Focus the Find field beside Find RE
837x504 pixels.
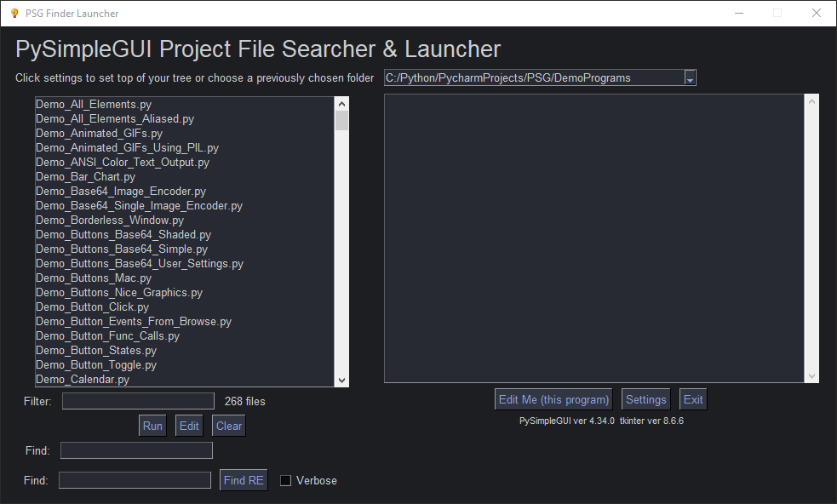click(x=135, y=480)
